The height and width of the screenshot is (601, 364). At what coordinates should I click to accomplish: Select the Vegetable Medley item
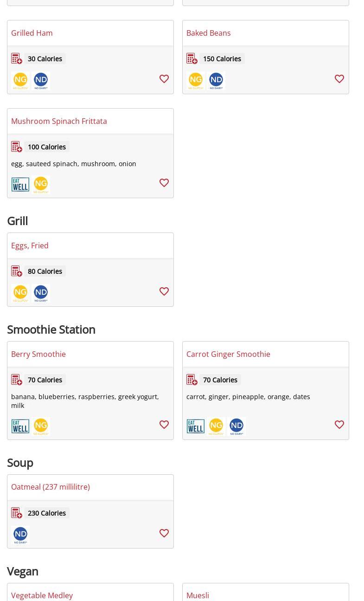pyautogui.click(x=42, y=595)
